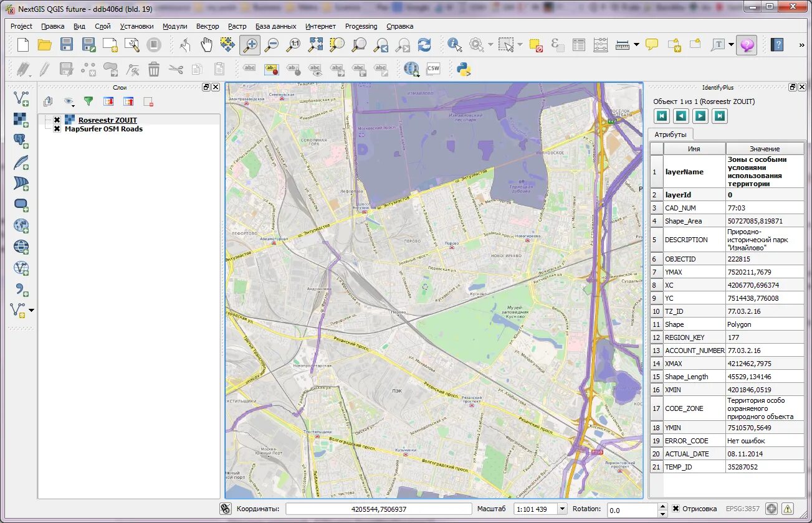
Task: Float the IdentifyPlus panel with undock button
Action: 793,87
